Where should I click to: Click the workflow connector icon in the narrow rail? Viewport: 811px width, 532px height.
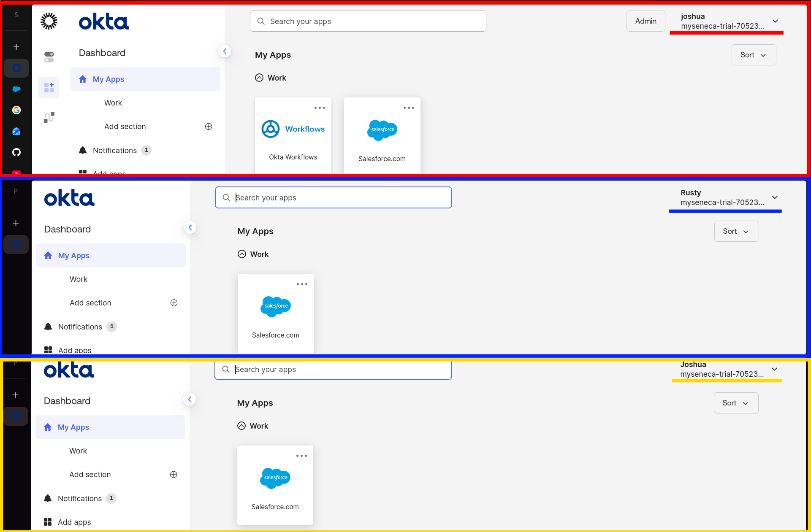tap(49, 117)
